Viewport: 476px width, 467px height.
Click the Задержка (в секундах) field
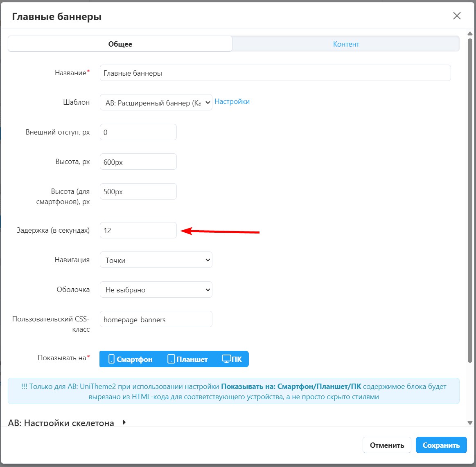(x=138, y=230)
